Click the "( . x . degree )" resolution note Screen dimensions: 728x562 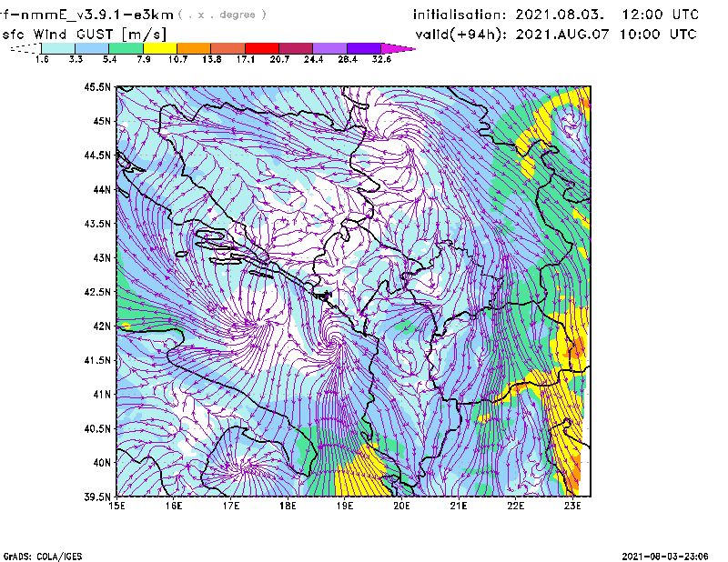222,15
